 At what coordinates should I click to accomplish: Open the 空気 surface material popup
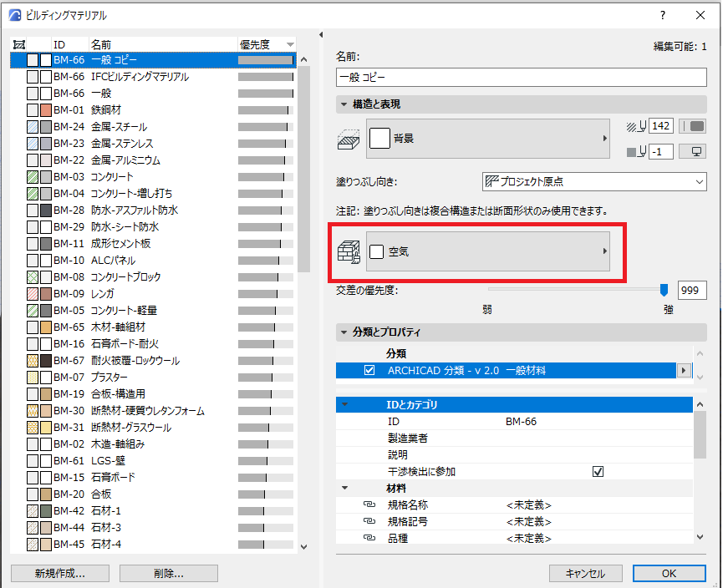(x=488, y=251)
